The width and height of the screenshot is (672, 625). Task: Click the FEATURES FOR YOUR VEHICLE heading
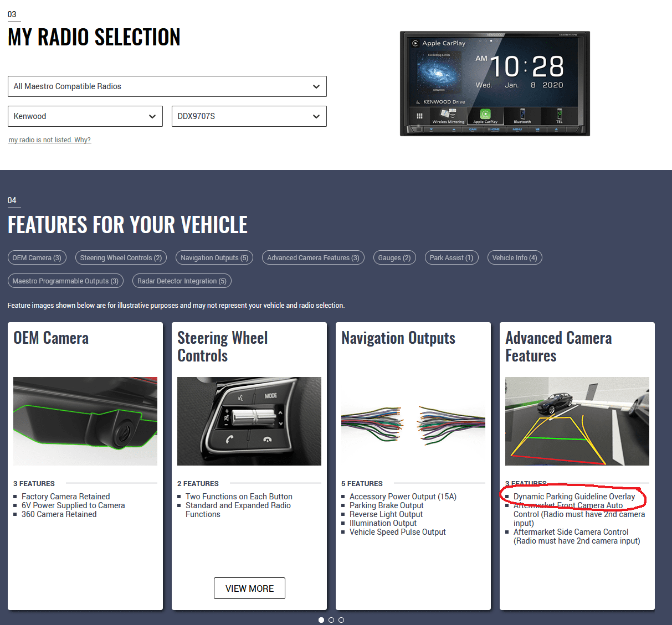click(128, 225)
